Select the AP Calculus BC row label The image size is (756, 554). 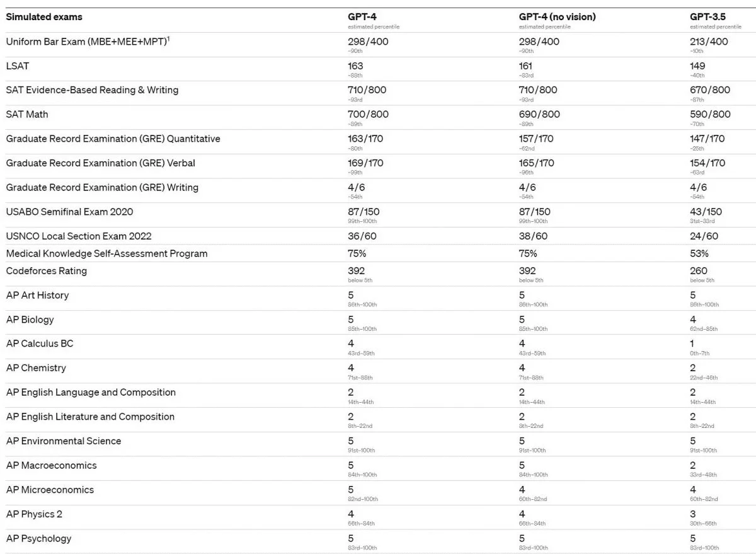click(40, 343)
